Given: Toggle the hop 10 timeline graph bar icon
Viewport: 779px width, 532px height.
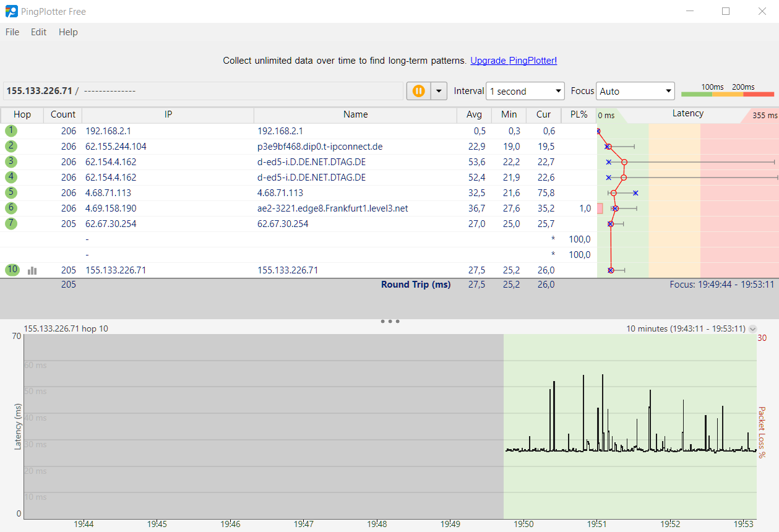Looking at the screenshot, I should [32, 270].
